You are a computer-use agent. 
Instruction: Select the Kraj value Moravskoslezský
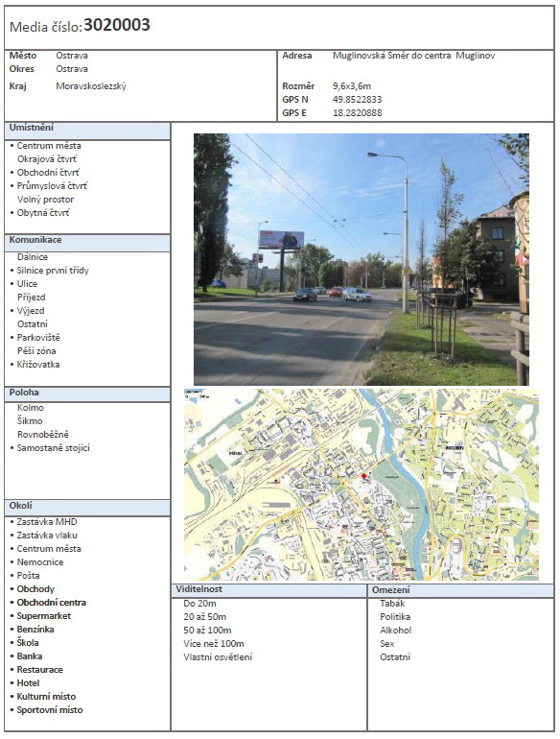click(x=91, y=86)
